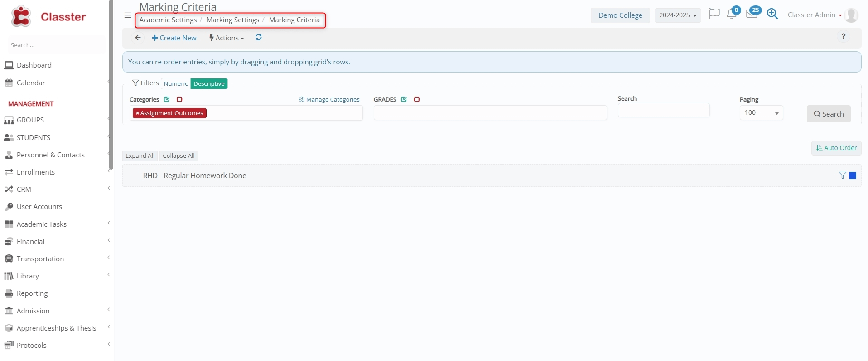Image resolution: width=868 pixels, height=361 pixels.
Task: Open Academic Tasks in sidebar
Action: pos(42,224)
